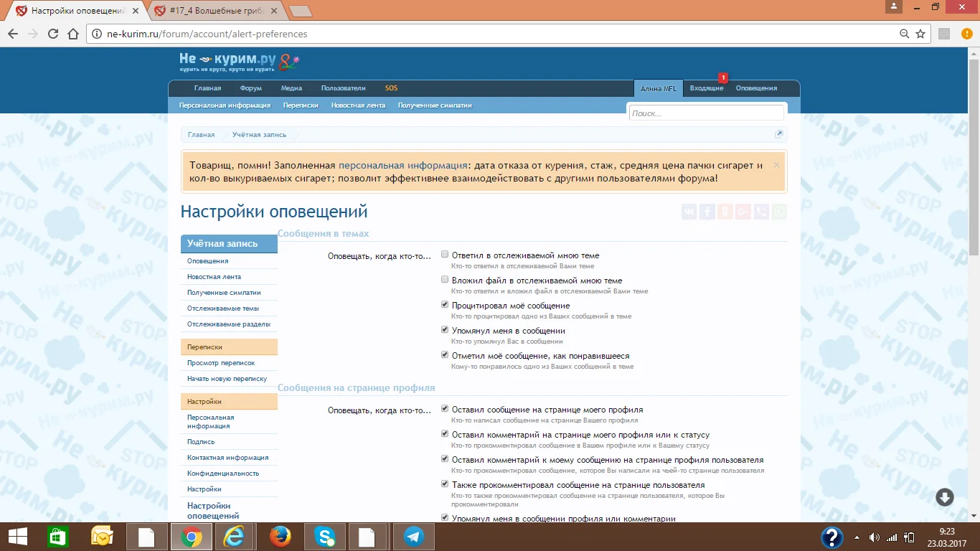
Task: Open the Алина MFL account tab
Action: tap(659, 88)
